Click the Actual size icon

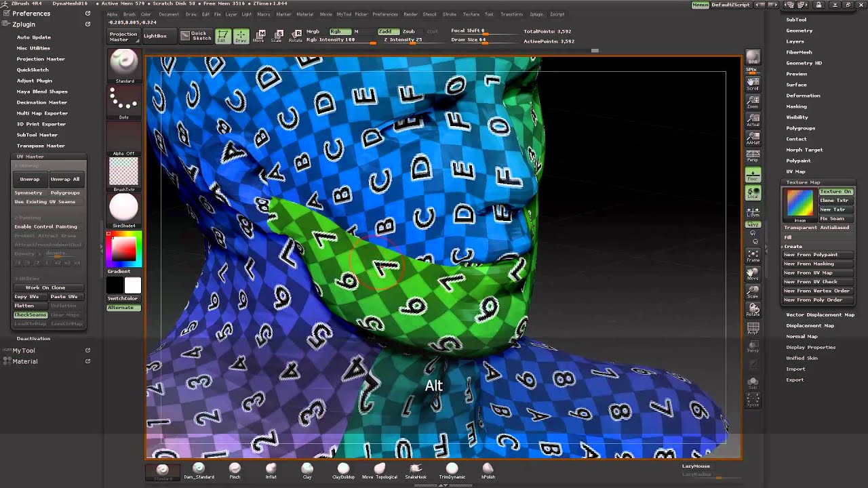[x=753, y=121]
